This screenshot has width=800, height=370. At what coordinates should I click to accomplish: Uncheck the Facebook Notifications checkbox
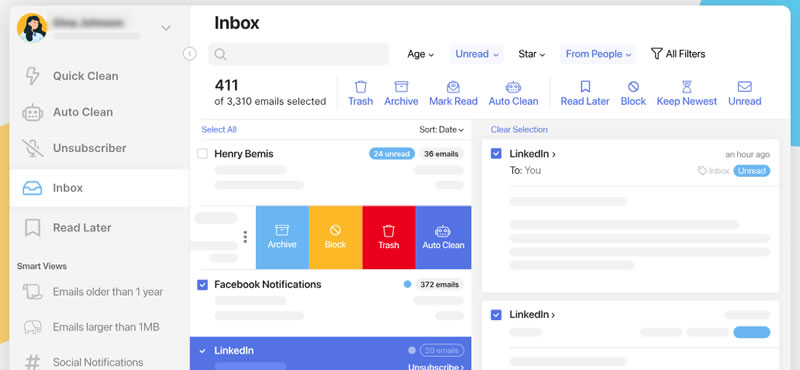203,285
